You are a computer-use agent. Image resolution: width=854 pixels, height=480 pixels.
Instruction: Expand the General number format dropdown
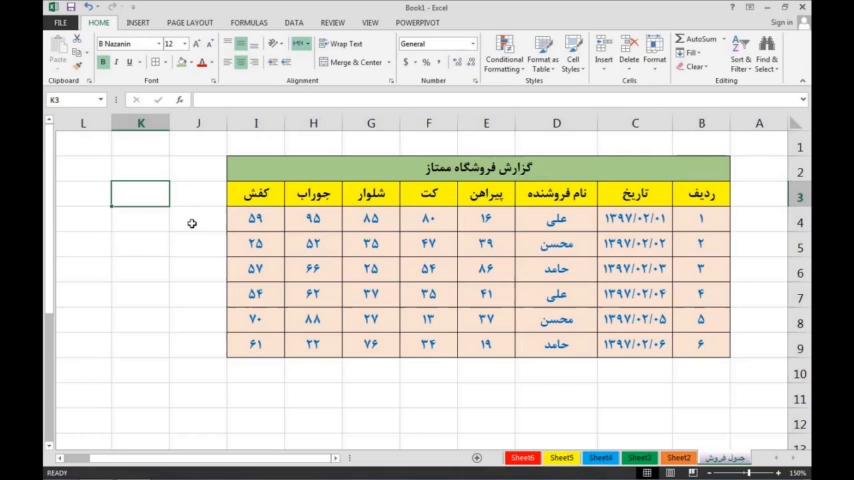[x=472, y=44]
